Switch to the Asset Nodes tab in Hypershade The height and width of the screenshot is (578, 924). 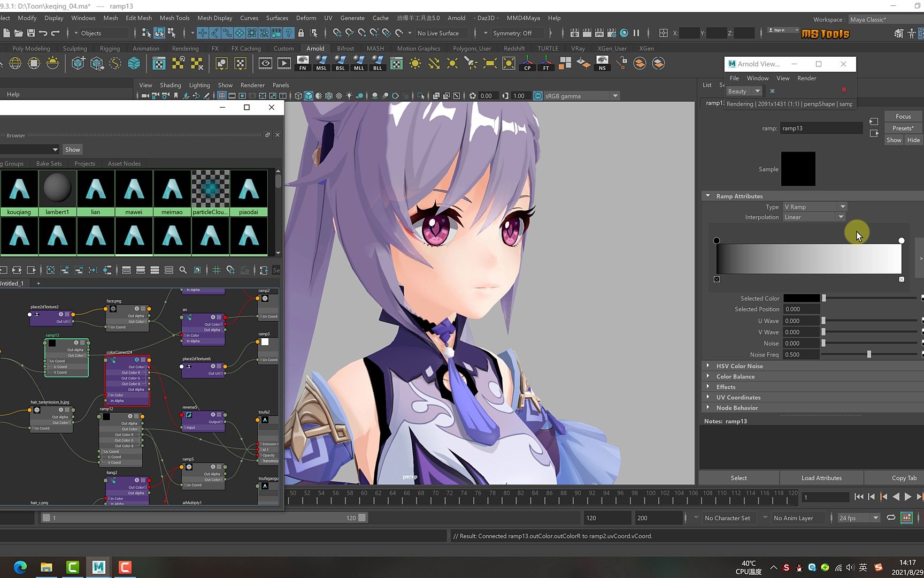point(124,163)
